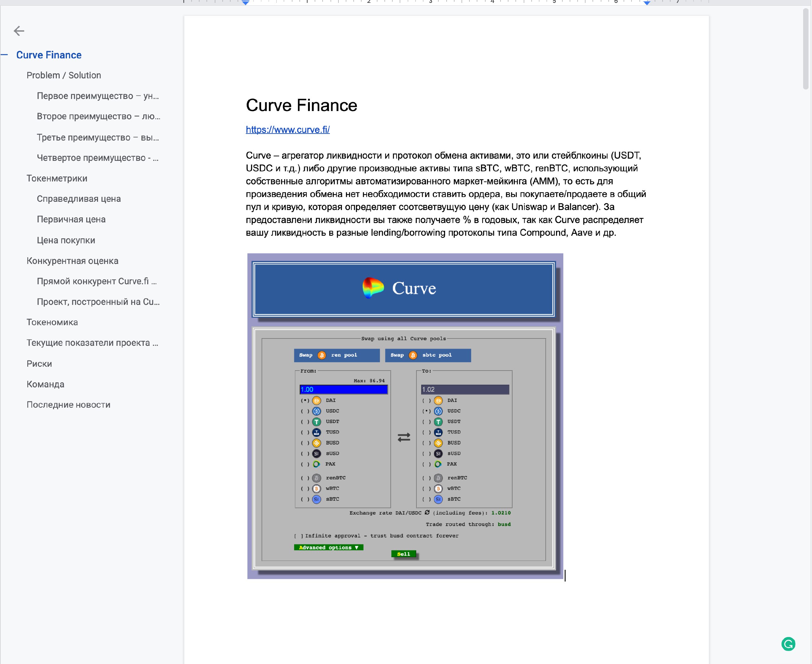Close the document outline with back arrow

[19, 30]
